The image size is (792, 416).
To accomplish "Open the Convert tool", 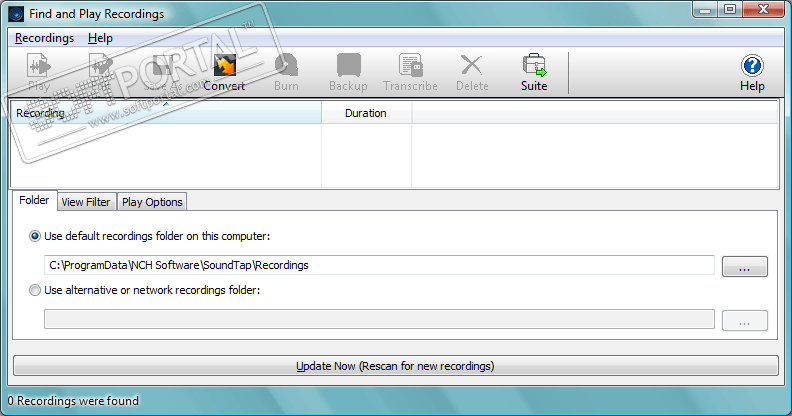I will point(224,72).
